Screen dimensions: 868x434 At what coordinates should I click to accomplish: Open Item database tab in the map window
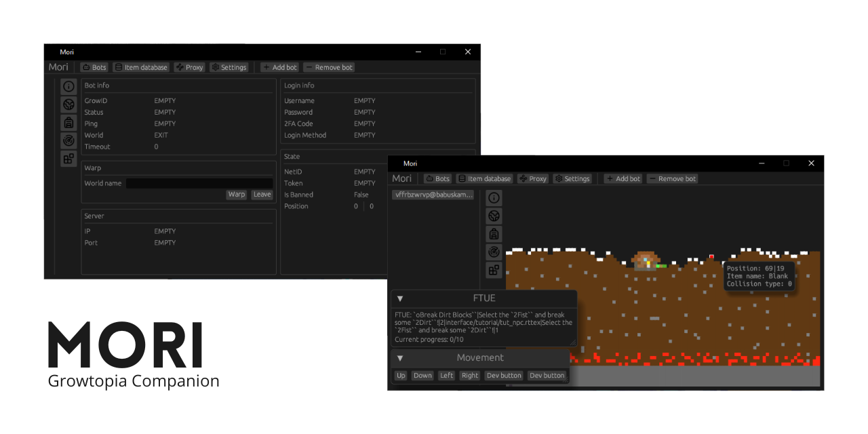pyautogui.click(x=484, y=179)
